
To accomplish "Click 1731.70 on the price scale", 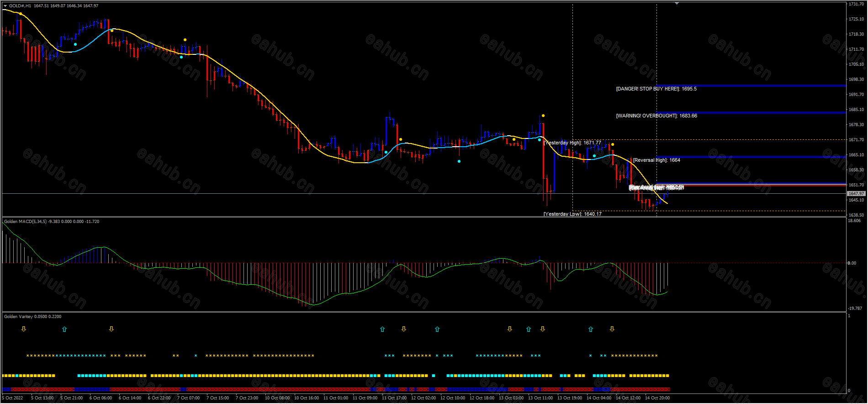I will [856, 4].
